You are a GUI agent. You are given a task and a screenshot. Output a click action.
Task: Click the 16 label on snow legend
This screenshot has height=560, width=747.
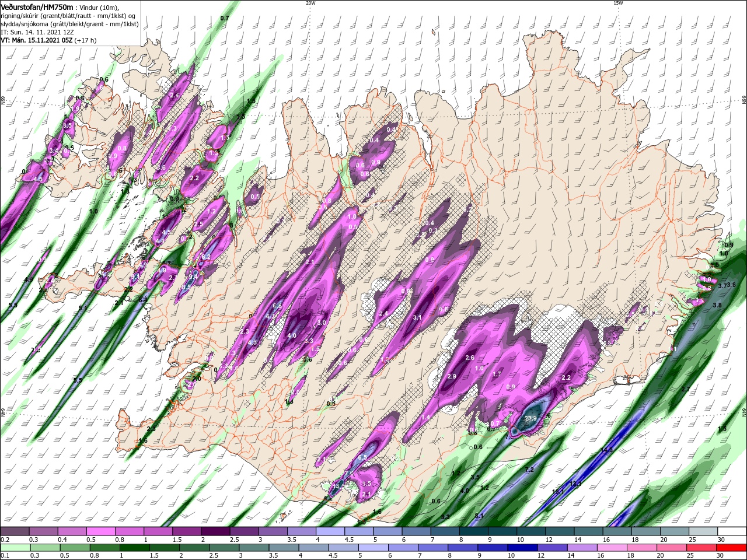coord(606,540)
